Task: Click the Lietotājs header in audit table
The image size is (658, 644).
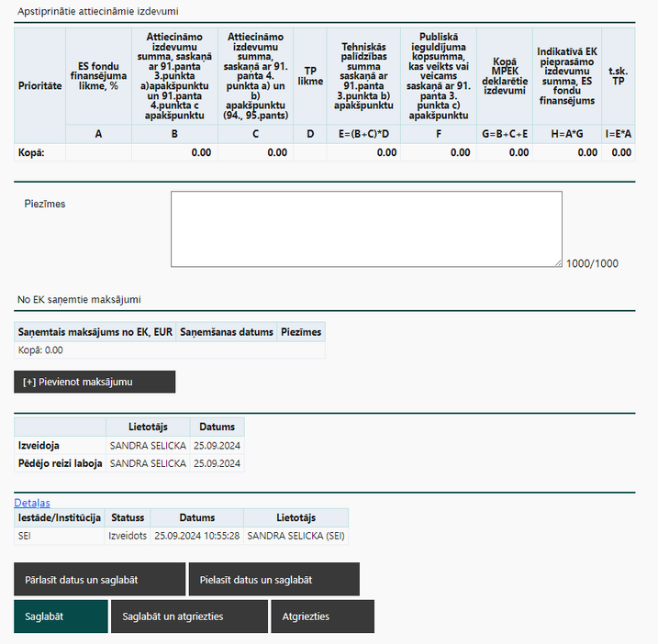Action: 148,427
